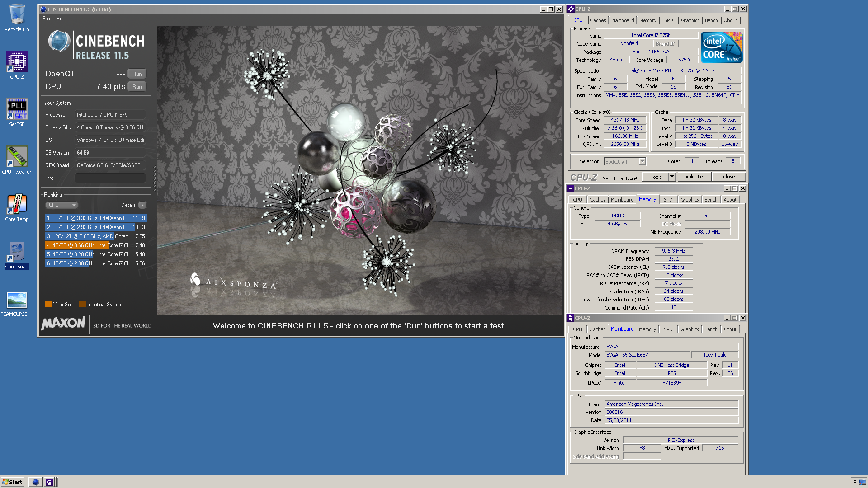The height and width of the screenshot is (488, 868).
Task: Click the rendered scene preview image
Action: click(360, 170)
